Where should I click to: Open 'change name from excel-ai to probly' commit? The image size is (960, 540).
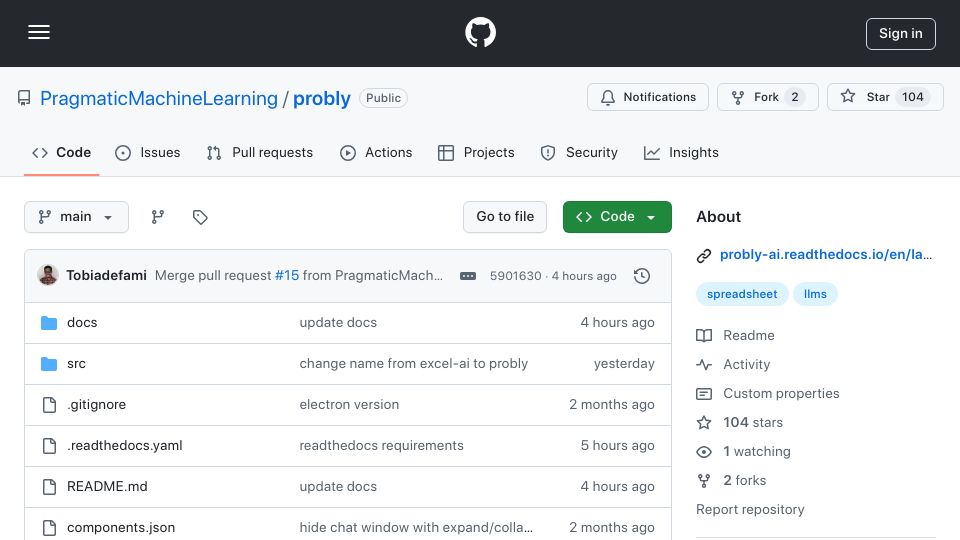pos(413,364)
